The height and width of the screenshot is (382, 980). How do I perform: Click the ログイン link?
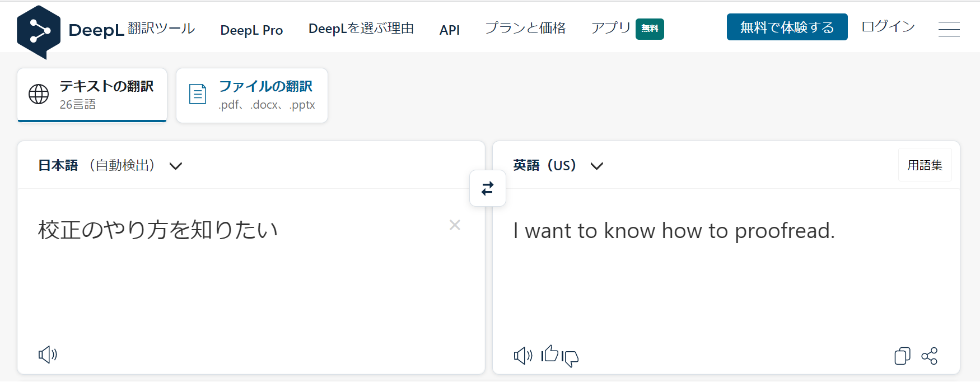(x=888, y=26)
